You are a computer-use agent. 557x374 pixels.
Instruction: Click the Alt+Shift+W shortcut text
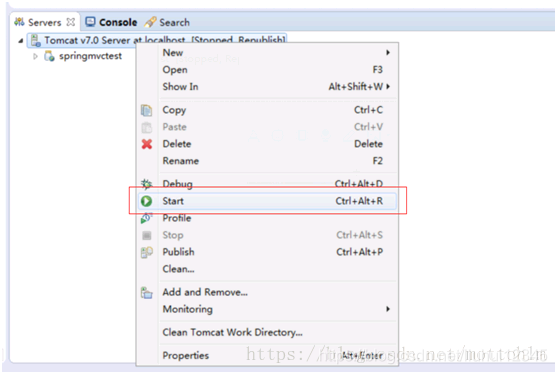point(356,87)
